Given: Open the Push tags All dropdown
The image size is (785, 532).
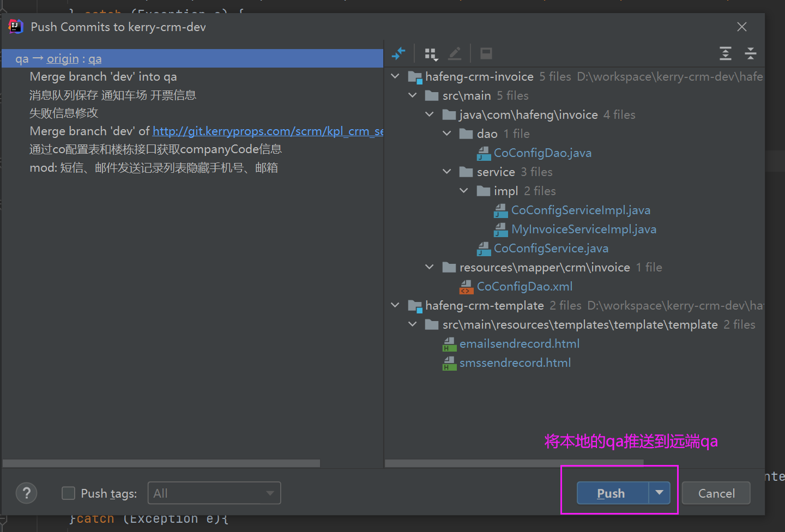Looking at the screenshot, I should [214, 493].
